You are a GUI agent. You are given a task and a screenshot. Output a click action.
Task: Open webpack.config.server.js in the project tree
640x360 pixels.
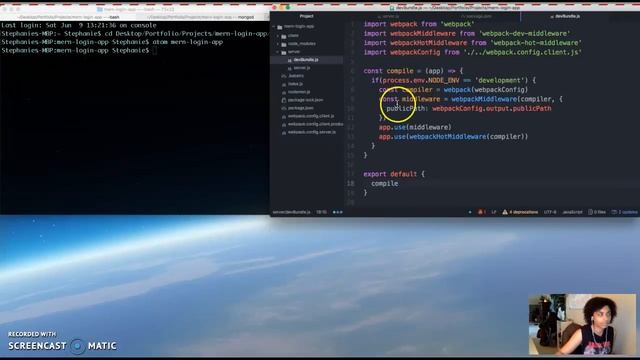click(312, 132)
